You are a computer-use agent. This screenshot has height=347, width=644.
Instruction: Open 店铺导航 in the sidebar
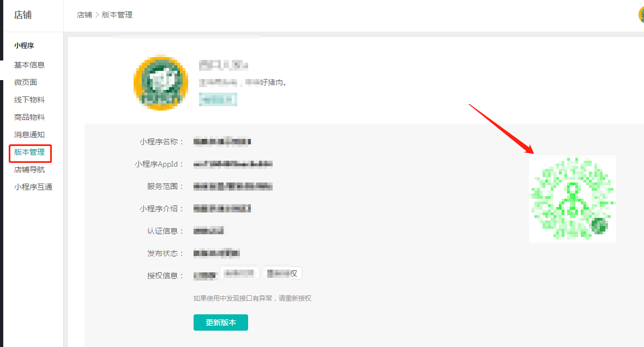coord(29,169)
